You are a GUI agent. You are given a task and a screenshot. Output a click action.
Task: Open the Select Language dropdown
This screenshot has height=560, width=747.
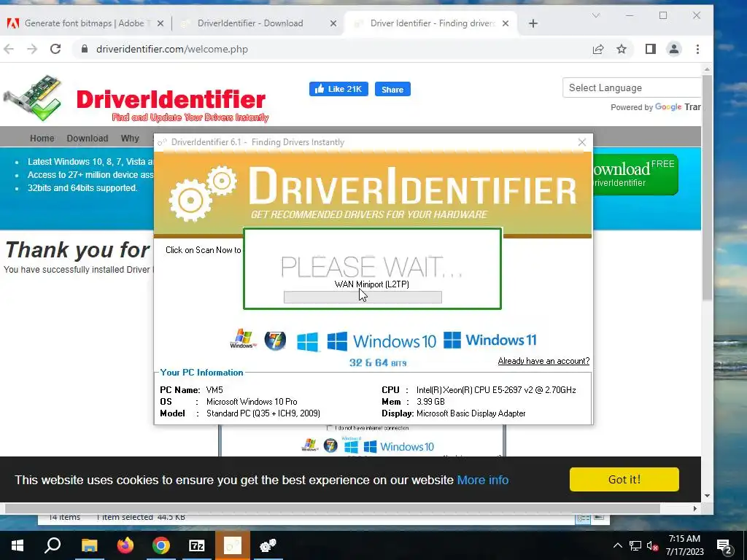pos(632,87)
